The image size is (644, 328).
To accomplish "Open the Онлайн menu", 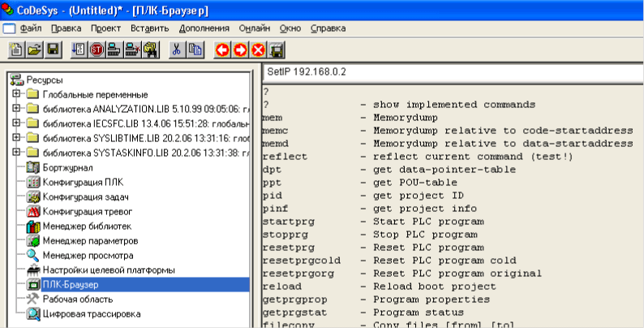I will click(255, 28).
